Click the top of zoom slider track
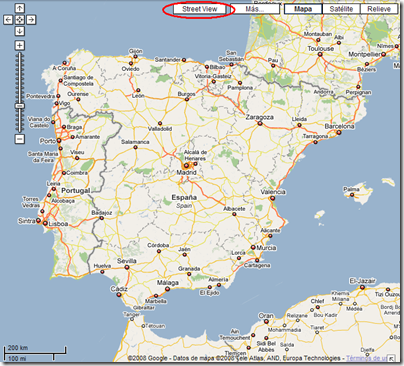404x366 pixels. 20,54
